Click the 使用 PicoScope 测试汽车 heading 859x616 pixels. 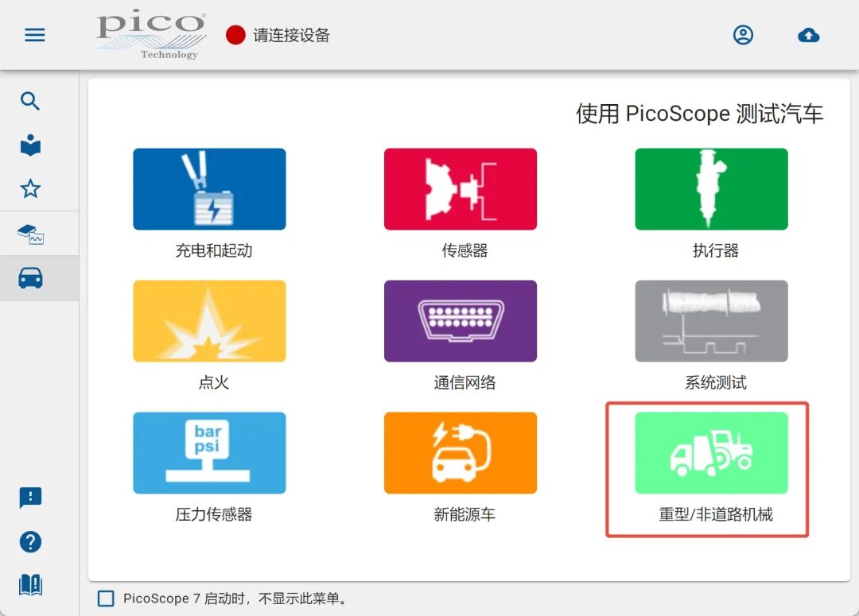(x=700, y=114)
